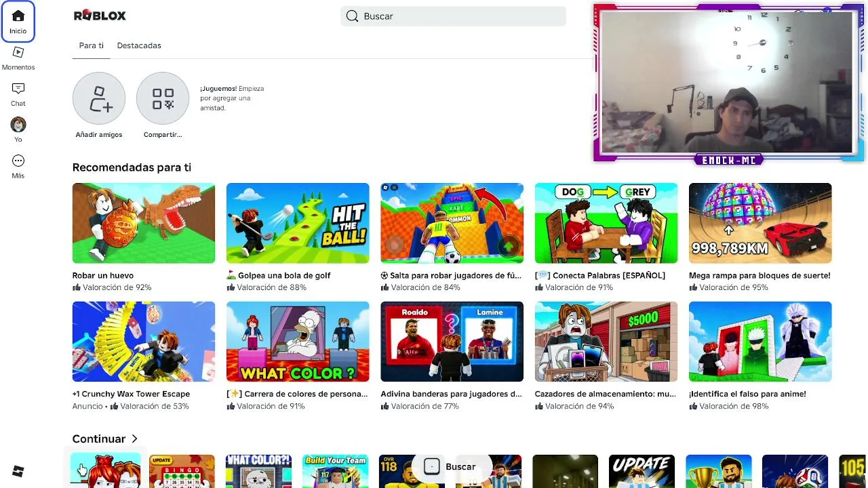Open the Chat panel in the sidebar
868x488 pixels.
[18, 94]
